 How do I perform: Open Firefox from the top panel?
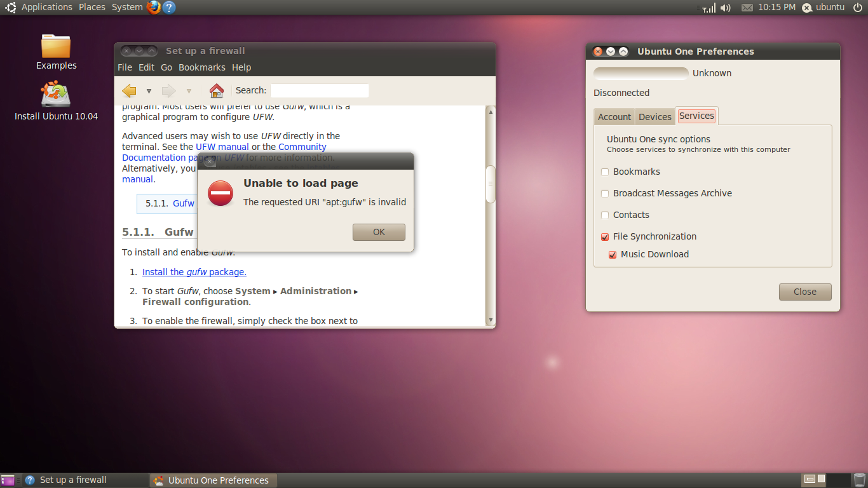[153, 7]
